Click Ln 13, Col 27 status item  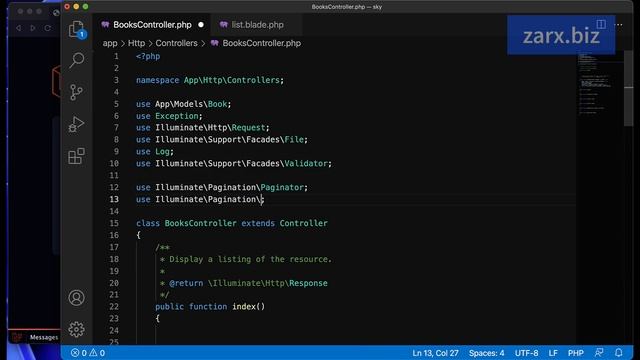click(435, 353)
